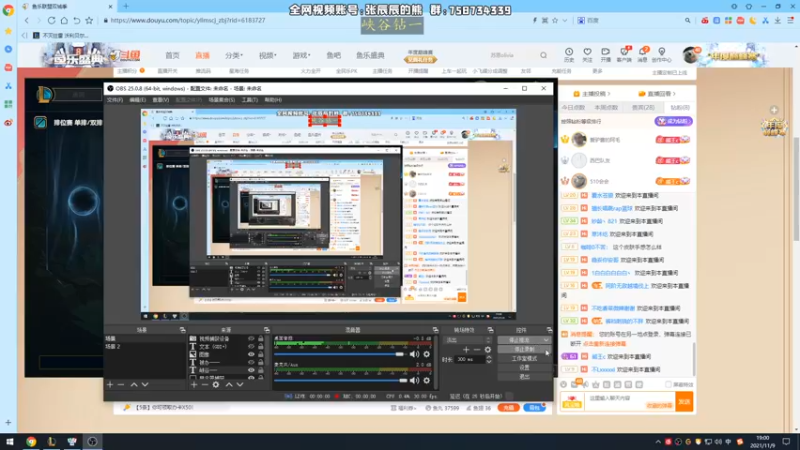Open OBS Help menu
This screenshot has width=800, height=450.
[273, 100]
